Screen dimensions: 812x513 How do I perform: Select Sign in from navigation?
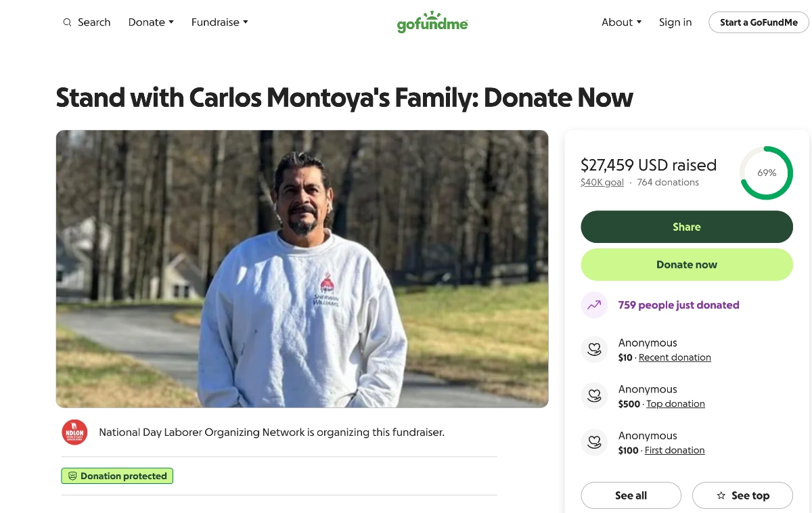click(x=675, y=22)
